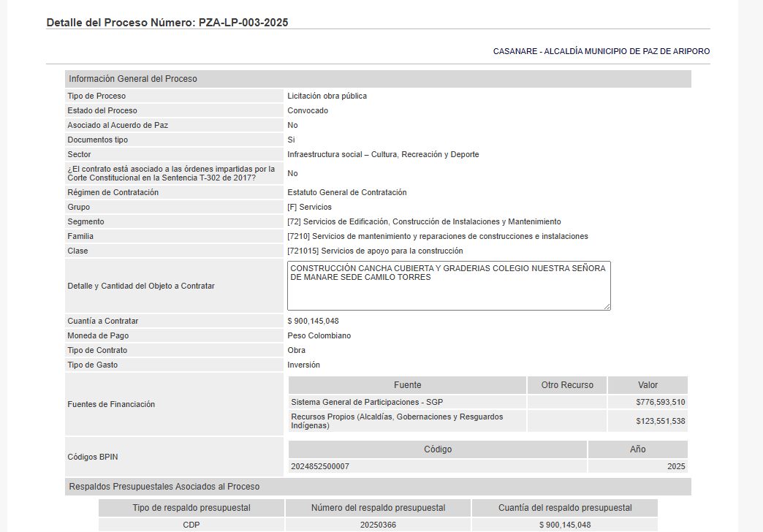Select the CDP cell in budget table
The height and width of the screenshot is (532, 763).
[191, 525]
